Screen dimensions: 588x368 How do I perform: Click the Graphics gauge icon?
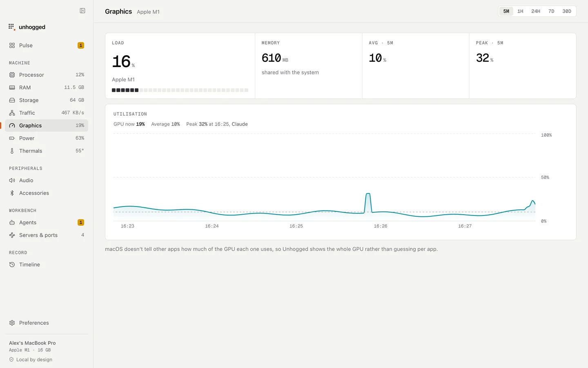[x=12, y=126]
